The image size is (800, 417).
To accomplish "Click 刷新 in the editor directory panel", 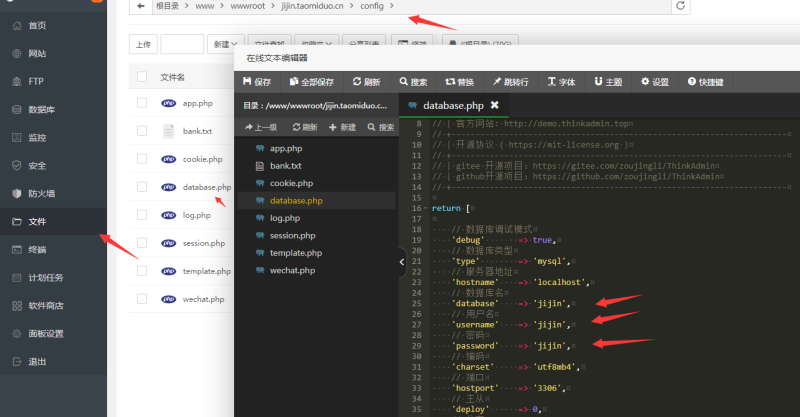I will click(x=305, y=127).
